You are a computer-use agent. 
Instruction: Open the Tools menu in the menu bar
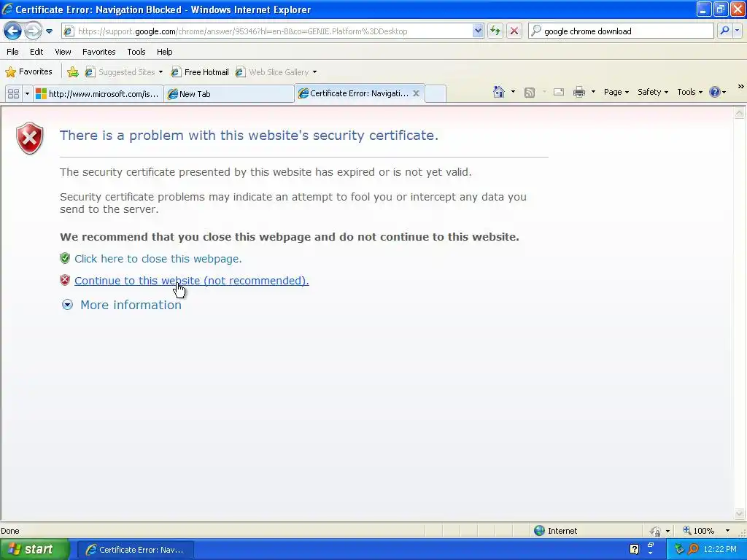point(136,52)
